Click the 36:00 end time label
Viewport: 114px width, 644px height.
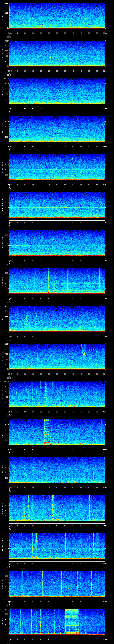[105, 260]
